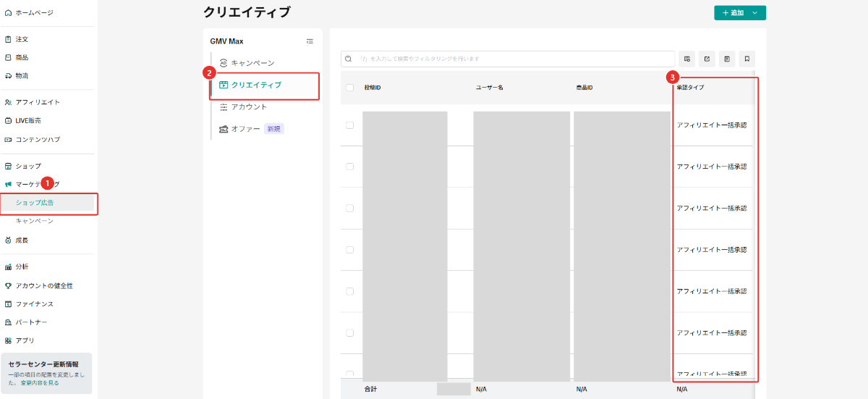
Task: Click the 投稿ID column header
Action: 373,88
